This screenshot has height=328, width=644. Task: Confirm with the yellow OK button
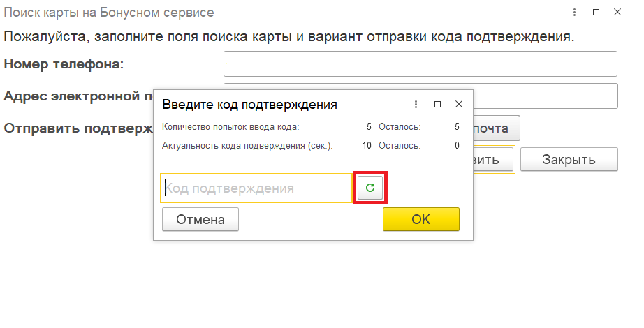(x=421, y=219)
